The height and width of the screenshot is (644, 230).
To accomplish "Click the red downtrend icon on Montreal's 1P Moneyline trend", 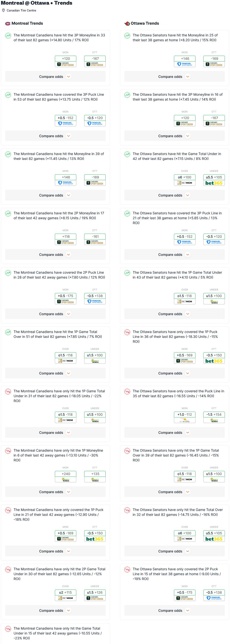I will click(x=8, y=451).
